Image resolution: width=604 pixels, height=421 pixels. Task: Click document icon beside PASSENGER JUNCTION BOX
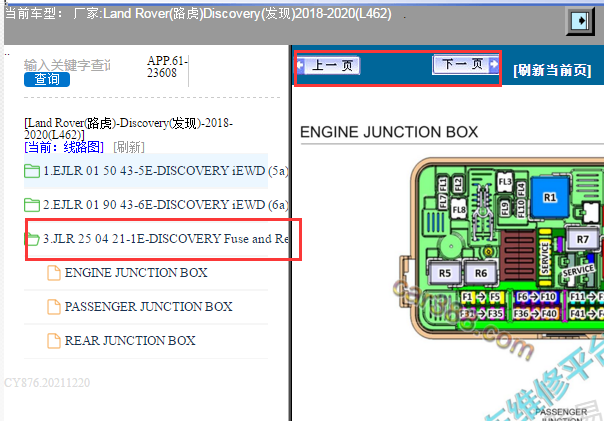click(x=54, y=307)
